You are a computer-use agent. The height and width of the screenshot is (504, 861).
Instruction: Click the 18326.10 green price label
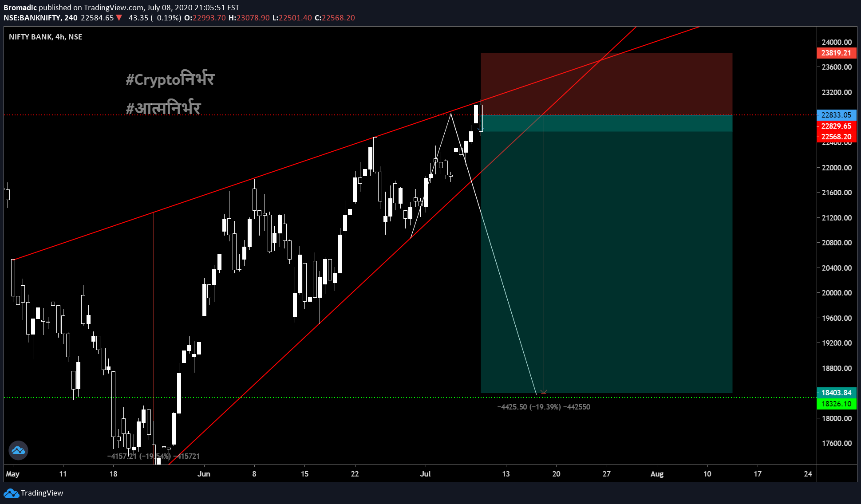pos(836,404)
